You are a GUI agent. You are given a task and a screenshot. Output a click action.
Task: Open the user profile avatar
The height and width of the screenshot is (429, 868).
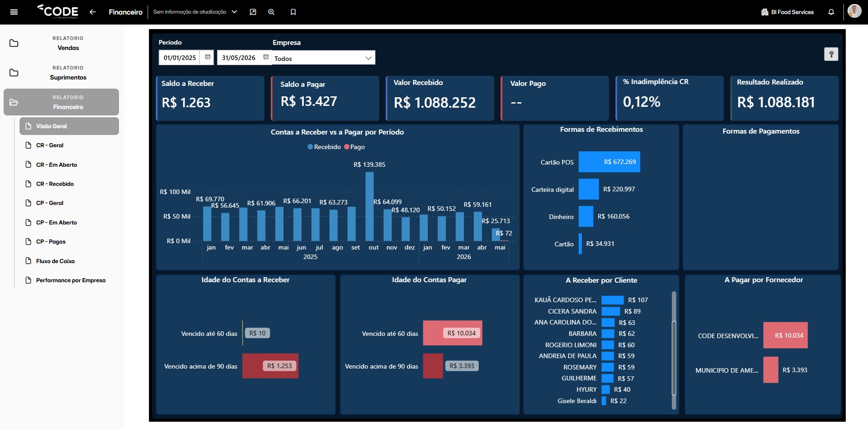(x=854, y=11)
